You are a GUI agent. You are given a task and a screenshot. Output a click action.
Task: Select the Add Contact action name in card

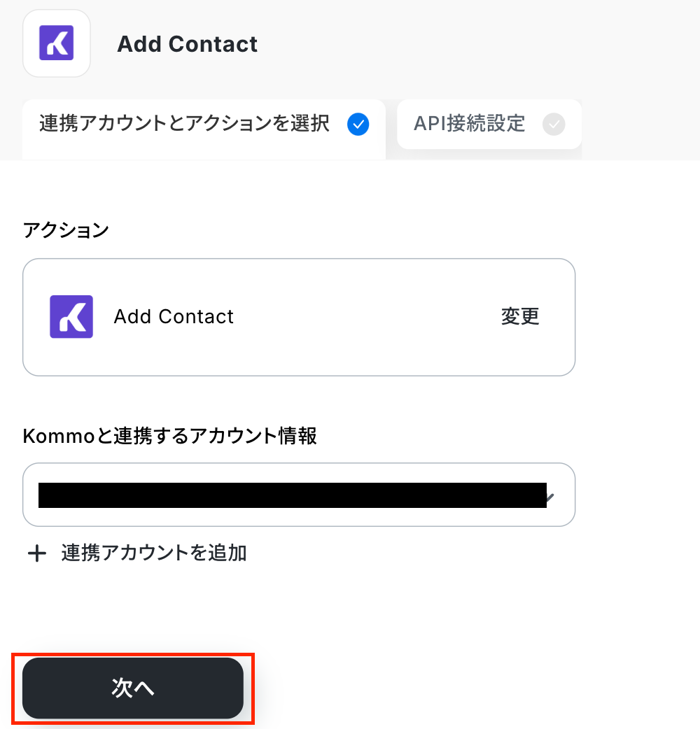174,317
